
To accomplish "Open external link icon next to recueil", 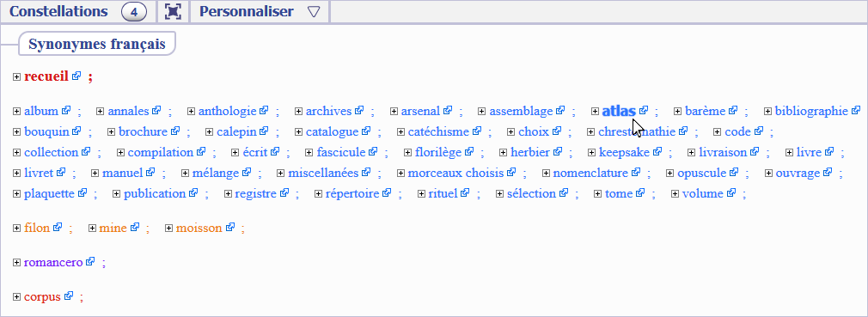I will [76, 76].
